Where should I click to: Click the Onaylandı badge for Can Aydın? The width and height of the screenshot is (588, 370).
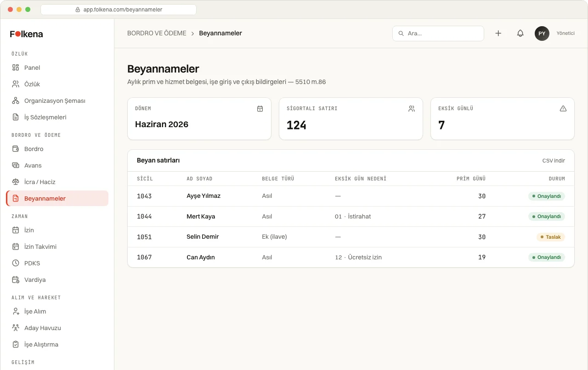click(546, 257)
